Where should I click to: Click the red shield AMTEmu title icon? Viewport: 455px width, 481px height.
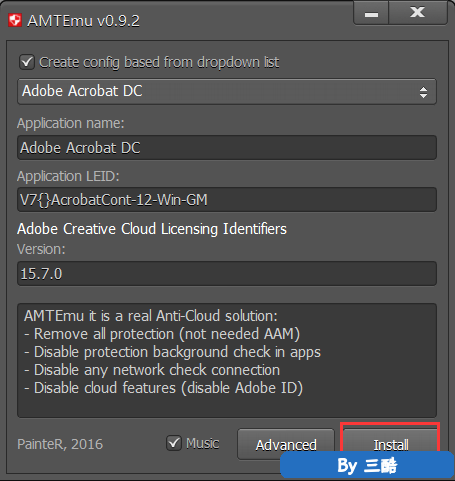coord(15,20)
